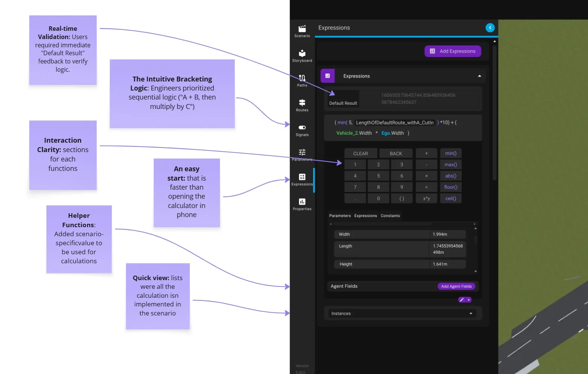
Task: Click the multiply operator key
Action: point(426,176)
